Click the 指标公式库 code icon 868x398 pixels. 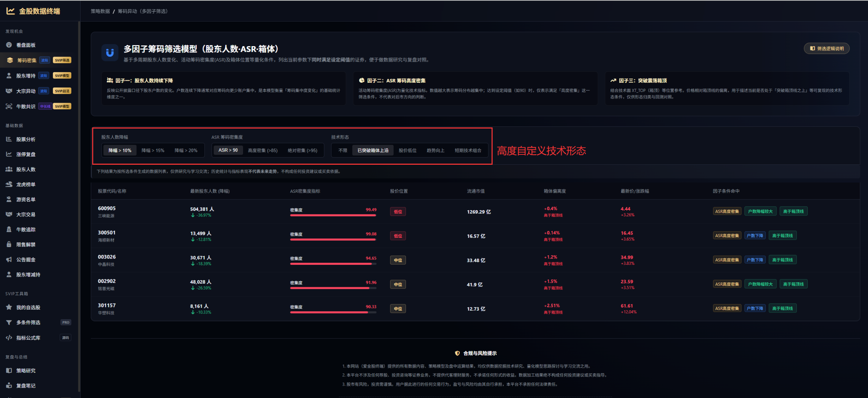[x=9, y=338]
